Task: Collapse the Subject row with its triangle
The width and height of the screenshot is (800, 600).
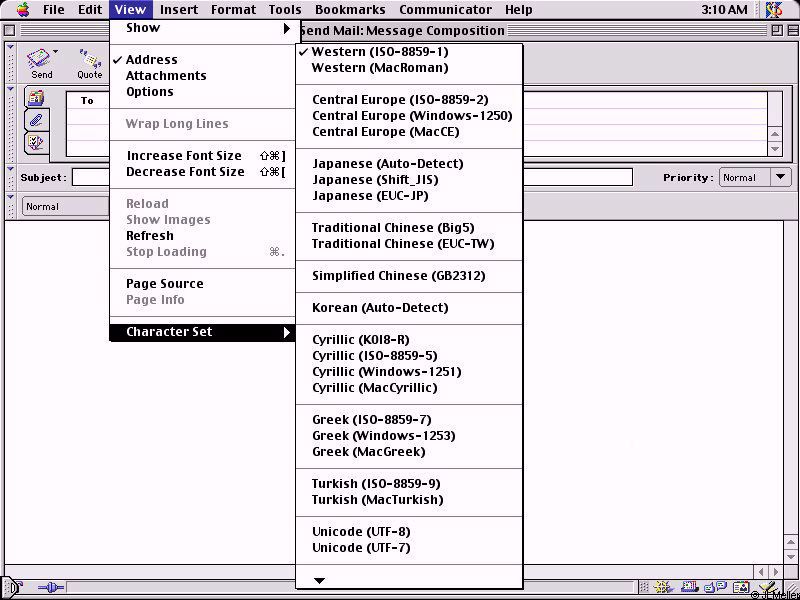Action: pyautogui.click(x=11, y=168)
